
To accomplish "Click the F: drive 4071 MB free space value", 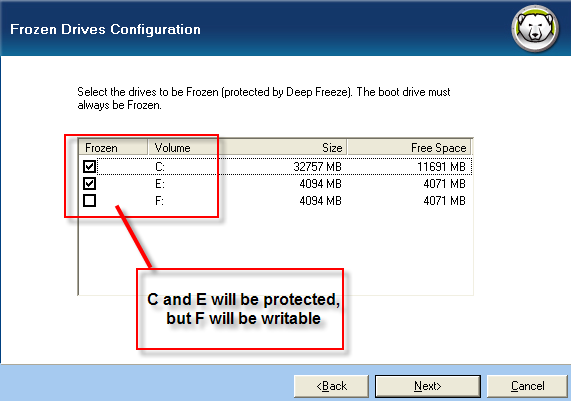I will pos(444,201).
